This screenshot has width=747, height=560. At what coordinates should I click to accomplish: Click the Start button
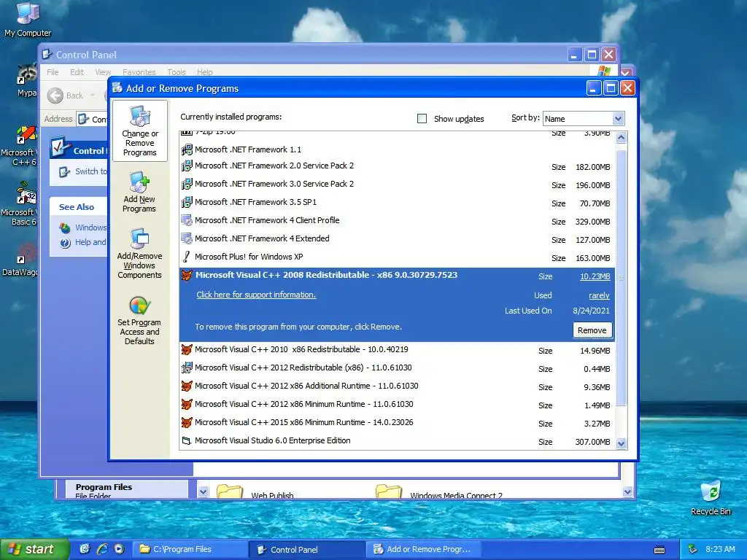34,549
